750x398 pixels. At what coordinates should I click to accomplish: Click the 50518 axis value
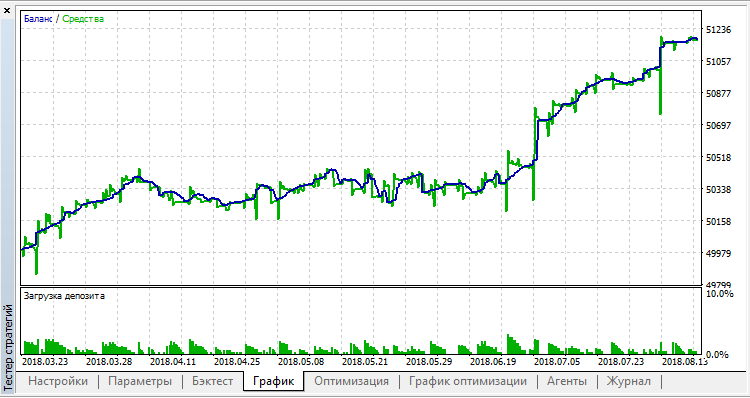tap(718, 157)
